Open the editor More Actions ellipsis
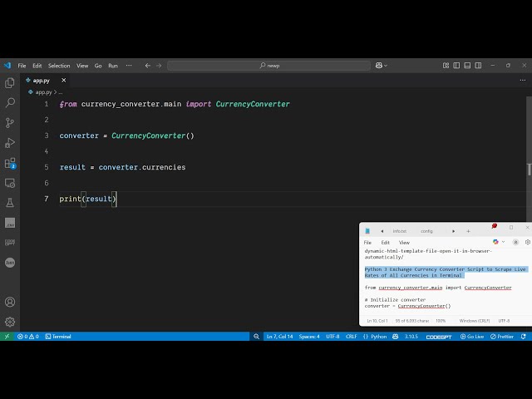The height and width of the screenshot is (399, 532). (x=523, y=81)
